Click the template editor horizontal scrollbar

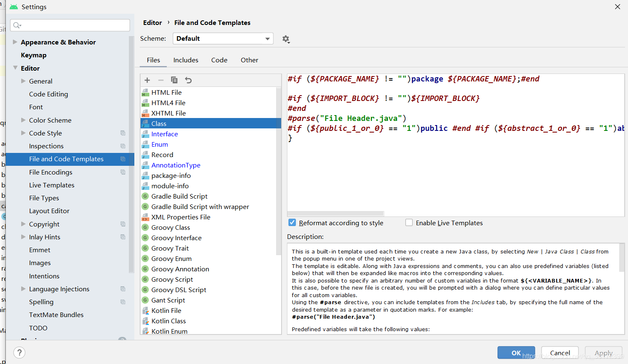(336, 214)
